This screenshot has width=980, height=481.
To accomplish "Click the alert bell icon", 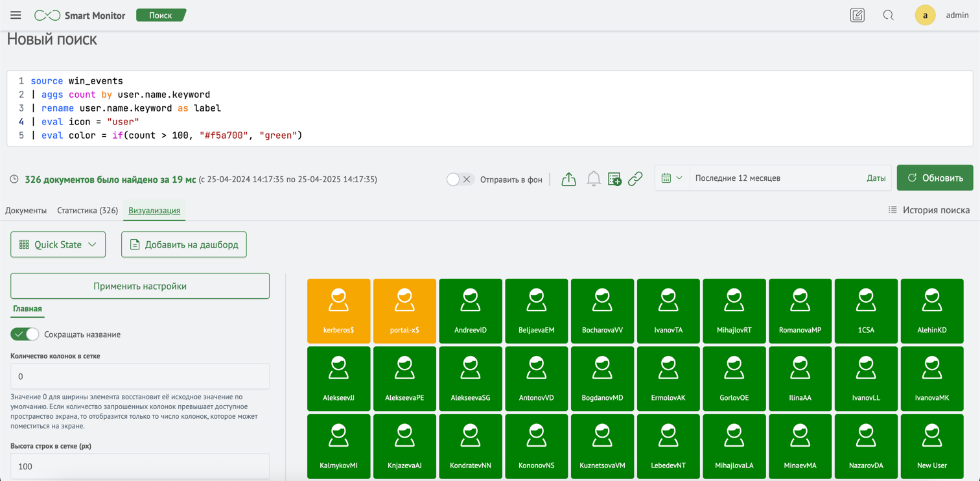I will 593,179.
